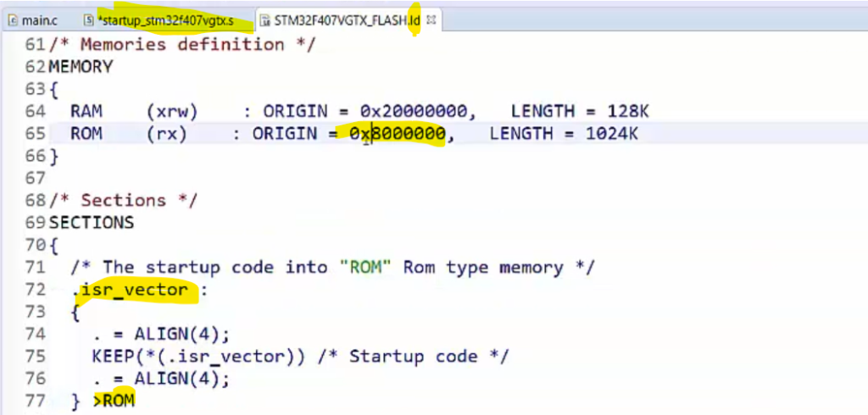Click the linker script icon on FLASH.ld tab
Image resolution: width=868 pixels, height=415 pixels.
point(265,21)
